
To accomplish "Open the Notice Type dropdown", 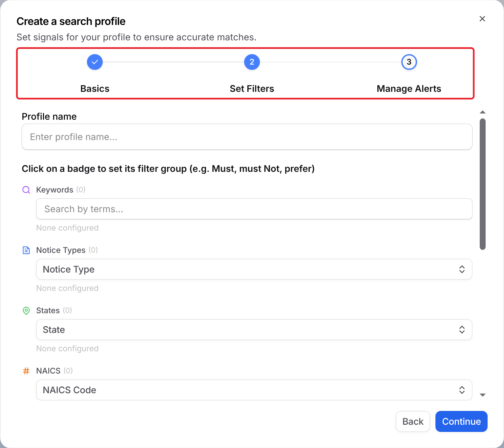I will click(254, 269).
